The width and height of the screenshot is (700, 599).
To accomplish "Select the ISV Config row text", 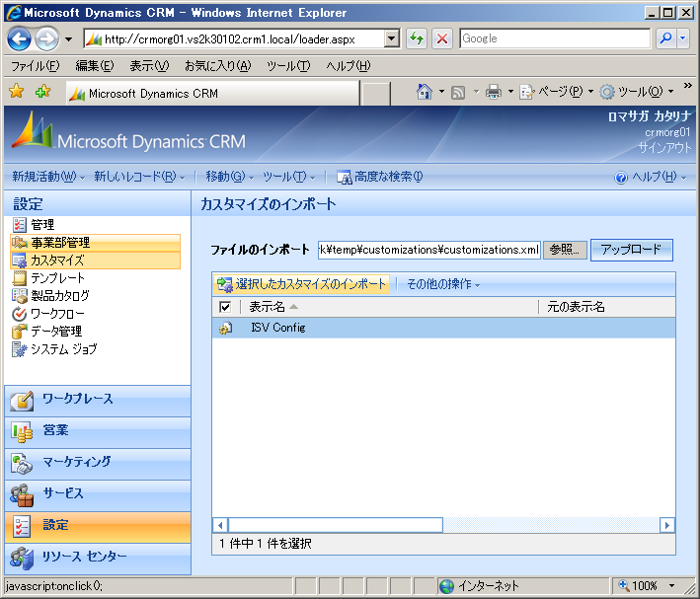I will click(x=278, y=328).
